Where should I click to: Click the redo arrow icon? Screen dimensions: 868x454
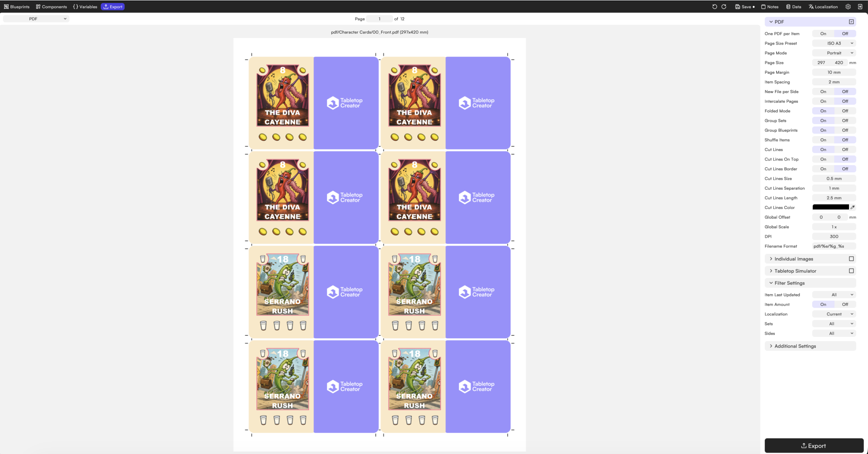(x=724, y=6)
